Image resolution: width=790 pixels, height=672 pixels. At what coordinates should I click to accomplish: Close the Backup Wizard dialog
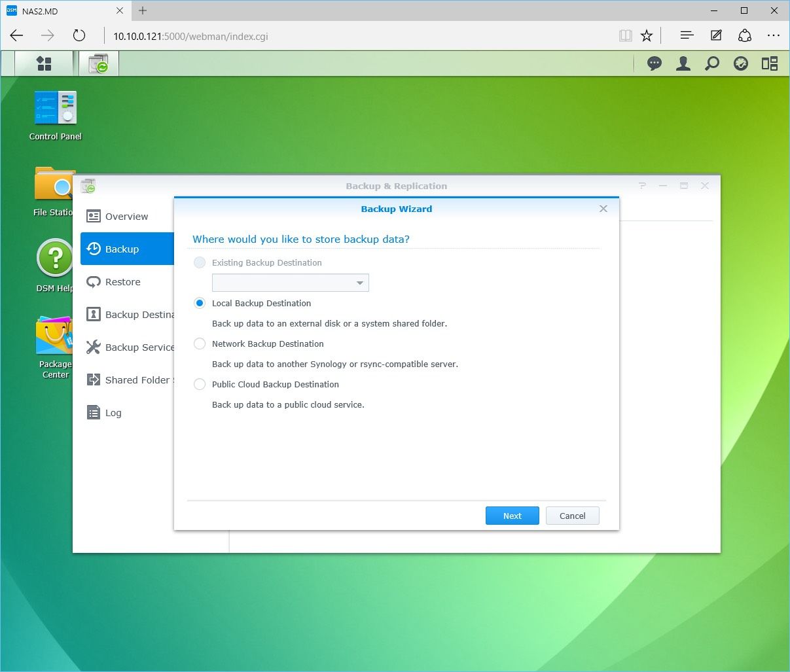pos(603,209)
